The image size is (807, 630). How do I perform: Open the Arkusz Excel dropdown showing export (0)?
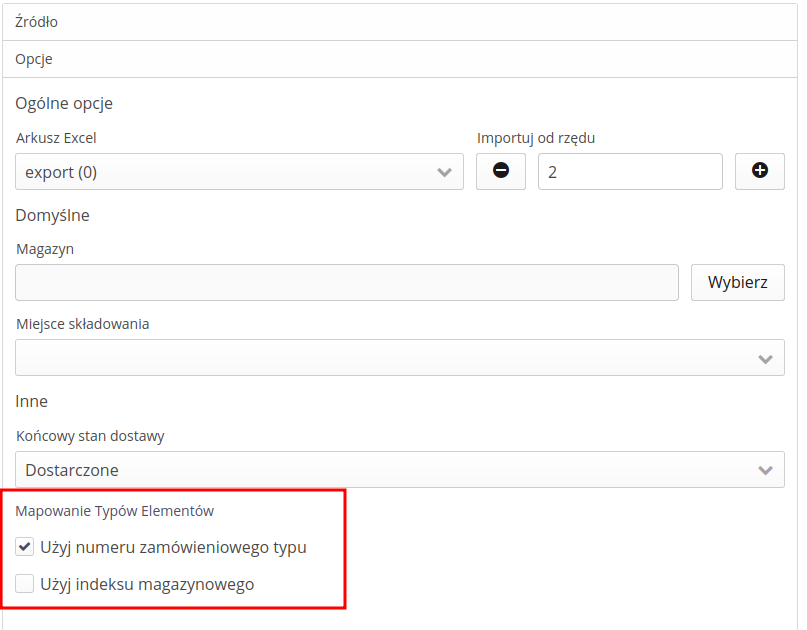point(230,172)
